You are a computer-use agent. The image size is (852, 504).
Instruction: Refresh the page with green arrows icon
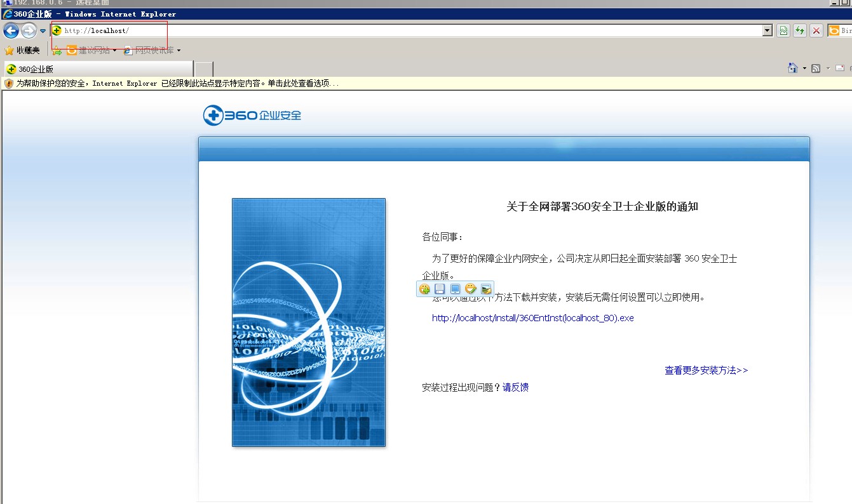800,30
